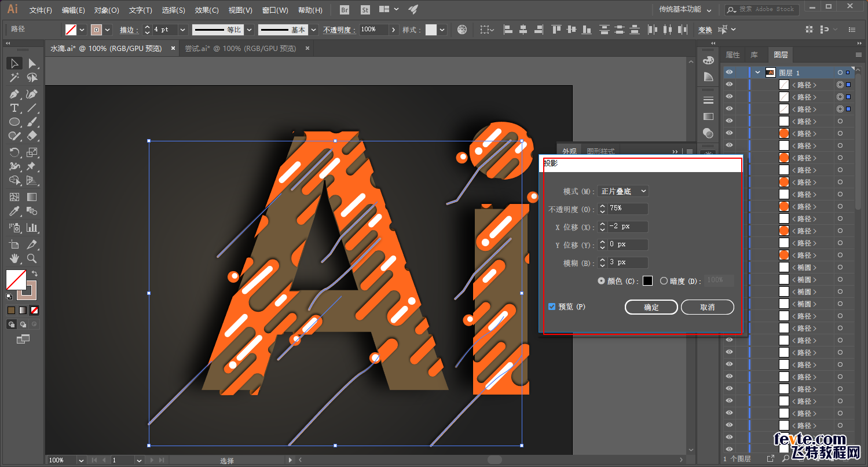Select the Eraser tool
The image size is (868, 467).
click(x=32, y=136)
